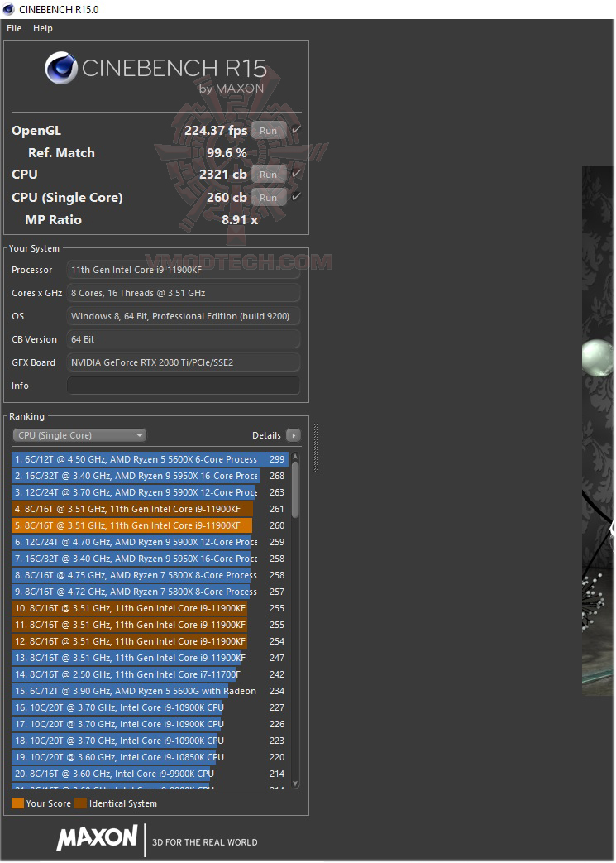Click the single core 260 cb score
This screenshot has height=863, width=616.
point(227,198)
